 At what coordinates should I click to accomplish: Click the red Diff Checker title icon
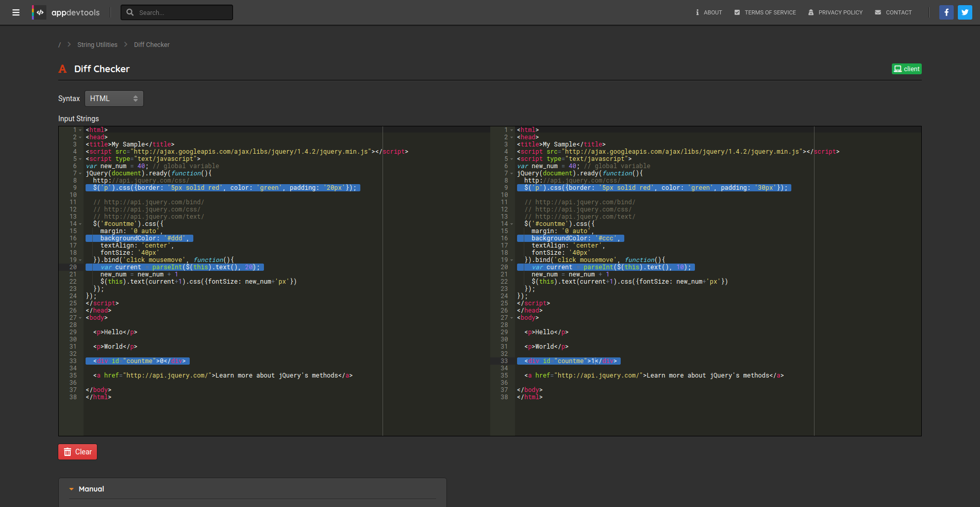[x=63, y=69]
